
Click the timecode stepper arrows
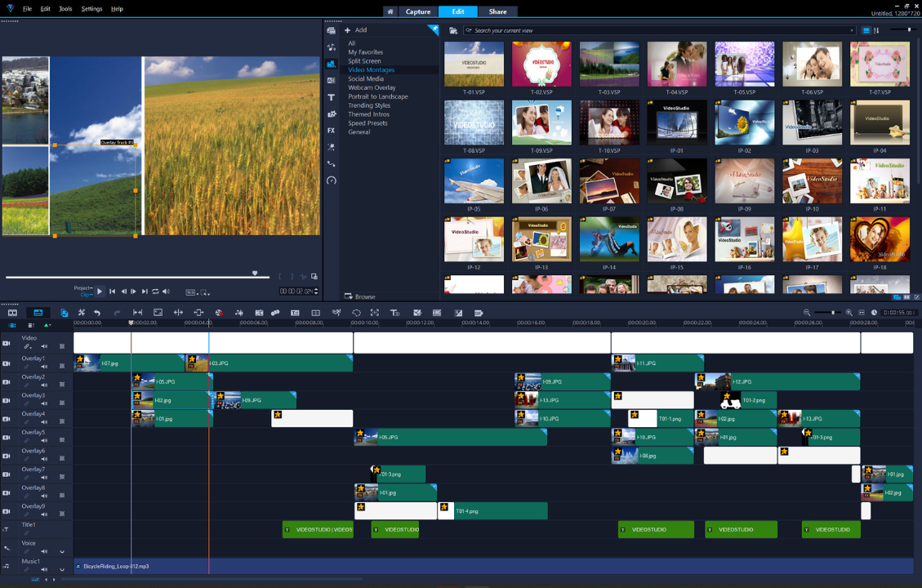pyautogui.click(x=316, y=291)
